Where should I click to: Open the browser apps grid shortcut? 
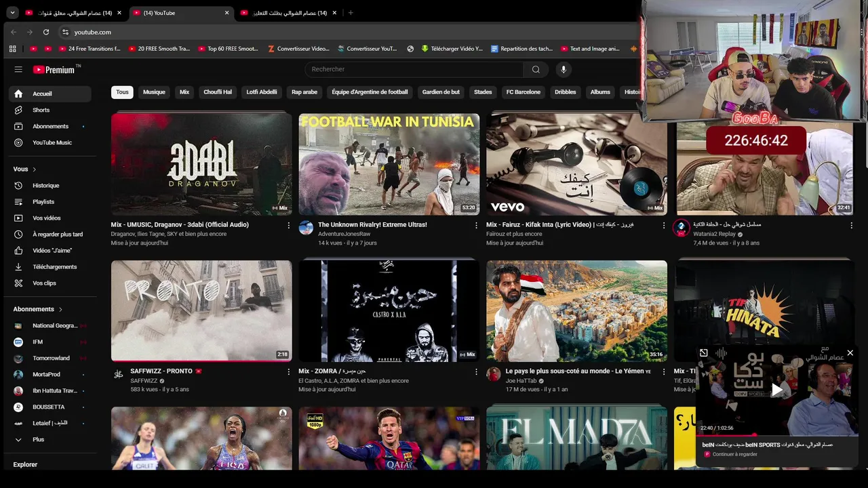point(12,49)
